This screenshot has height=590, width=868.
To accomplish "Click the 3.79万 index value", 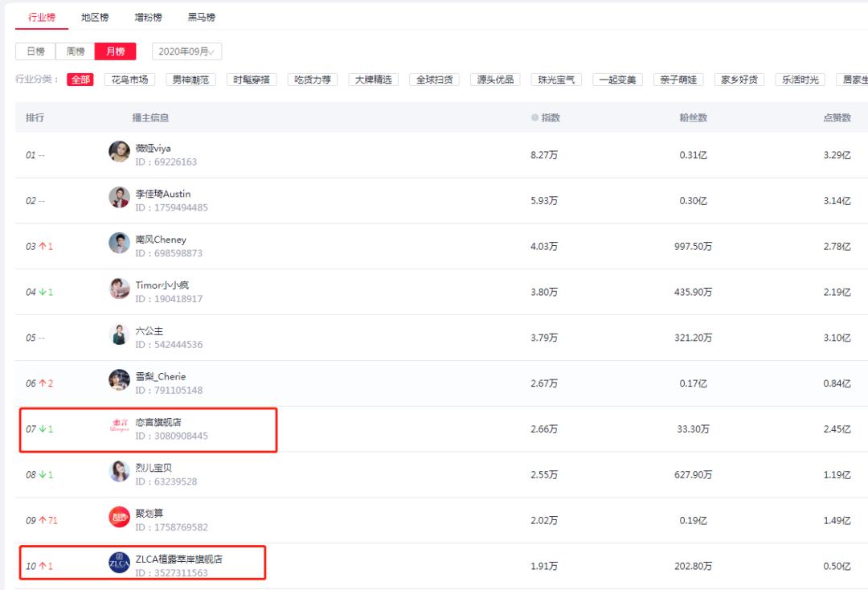I will coord(544,338).
